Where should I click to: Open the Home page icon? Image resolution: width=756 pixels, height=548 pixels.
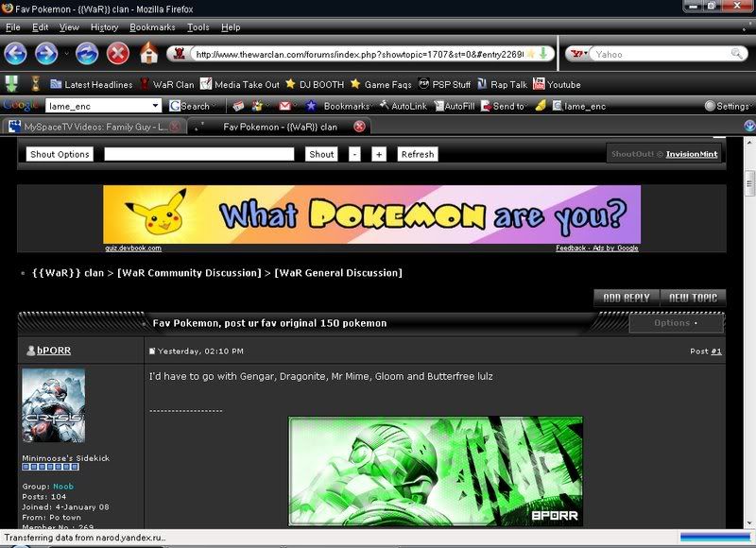point(149,53)
